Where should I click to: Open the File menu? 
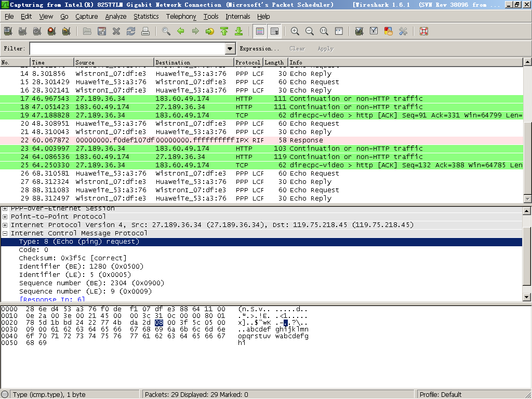[9, 16]
